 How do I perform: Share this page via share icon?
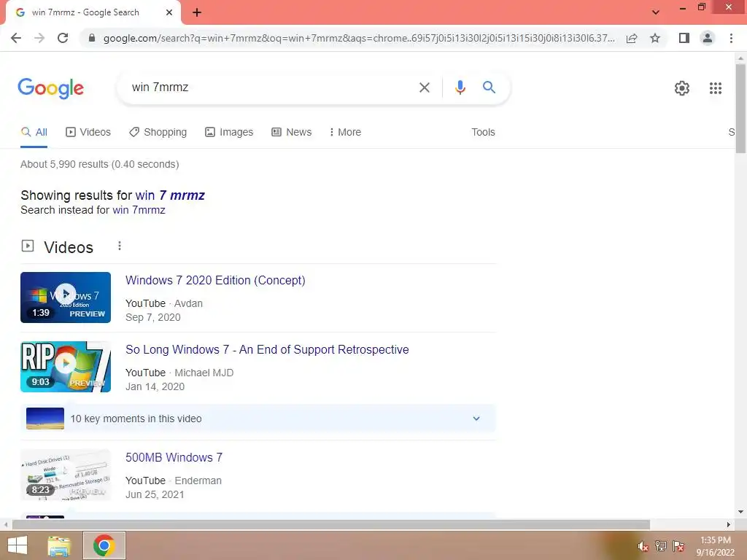[x=632, y=38]
